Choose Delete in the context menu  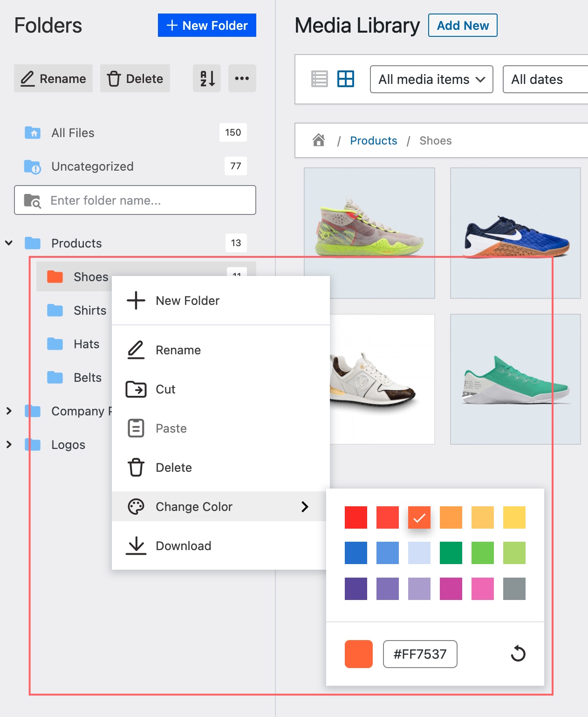[221, 468]
